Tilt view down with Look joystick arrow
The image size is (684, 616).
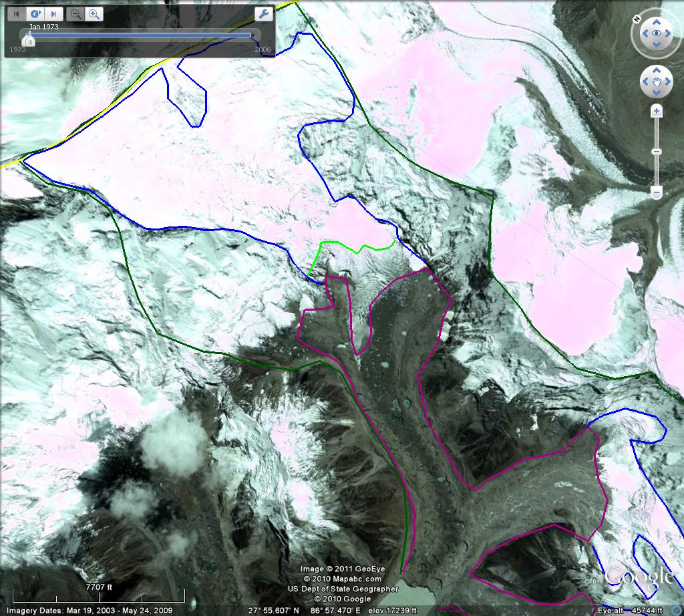point(657,45)
